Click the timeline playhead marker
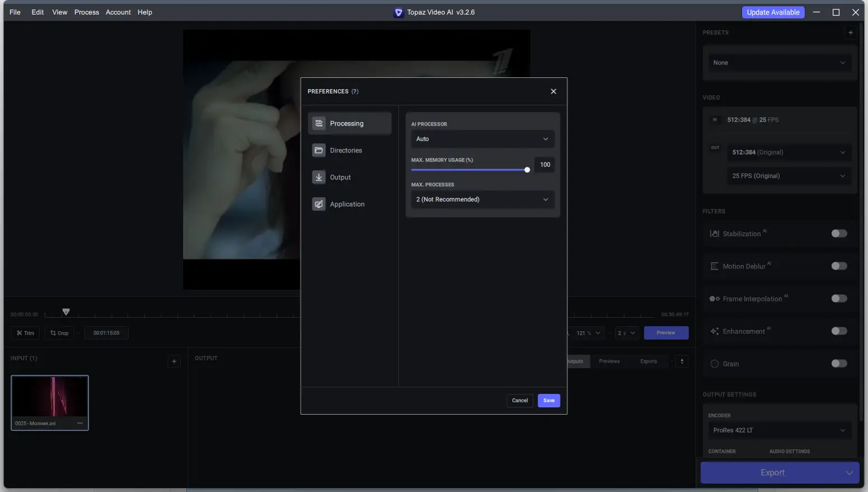The width and height of the screenshot is (868, 492). click(66, 312)
